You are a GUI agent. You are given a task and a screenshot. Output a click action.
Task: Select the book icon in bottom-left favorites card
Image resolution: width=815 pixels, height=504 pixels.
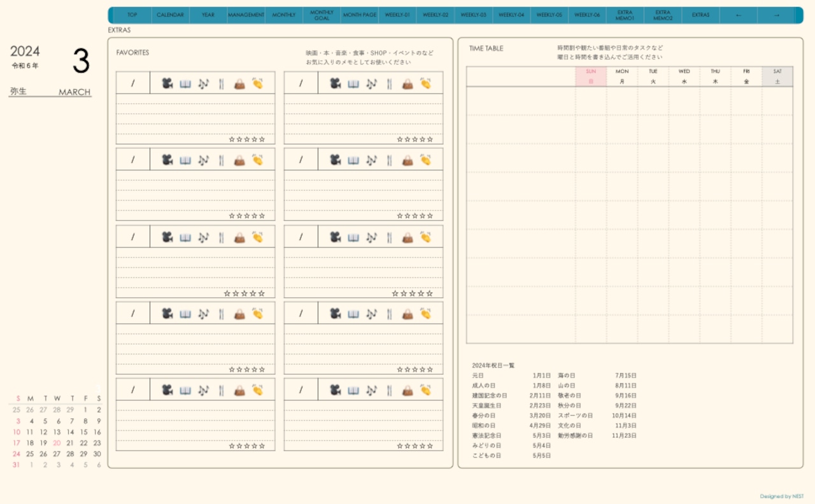pyautogui.click(x=185, y=390)
